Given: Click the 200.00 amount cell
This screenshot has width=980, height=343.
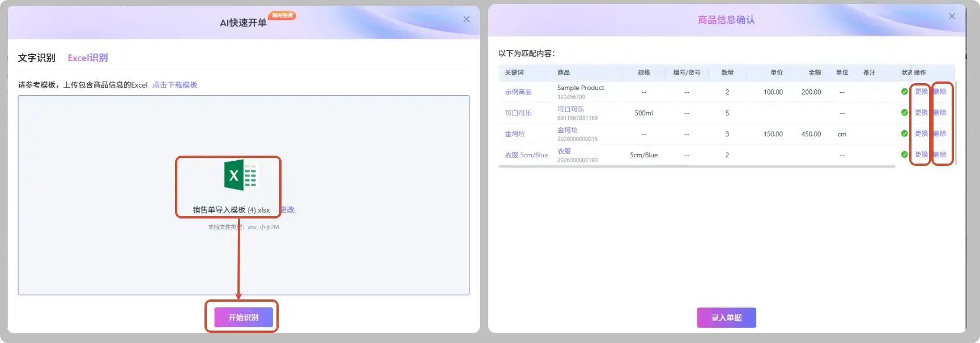Looking at the screenshot, I should point(811,92).
